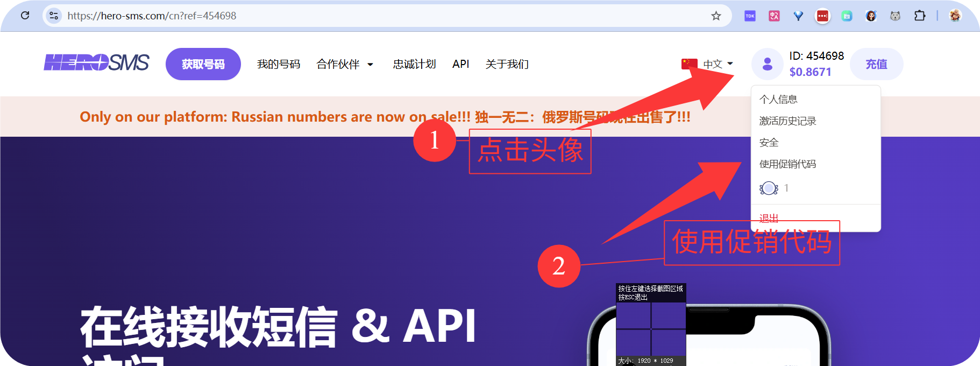Viewport: 980px width, 366px height.
Task: Open the Extensions puzzle piece menu
Action: pyautogui.click(x=920, y=16)
